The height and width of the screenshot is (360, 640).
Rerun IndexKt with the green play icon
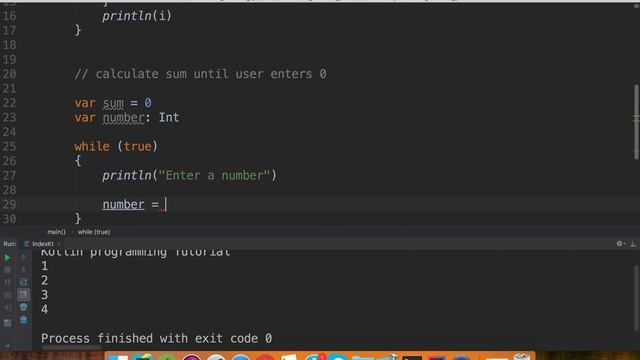(x=7, y=258)
